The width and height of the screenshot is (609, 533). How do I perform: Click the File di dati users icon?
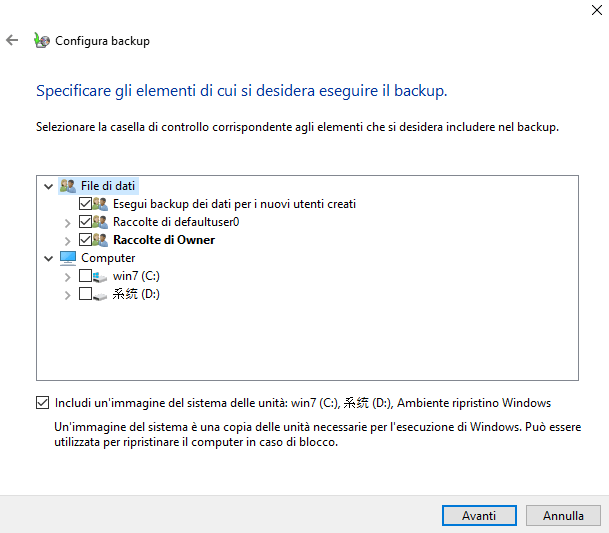point(68,186)
